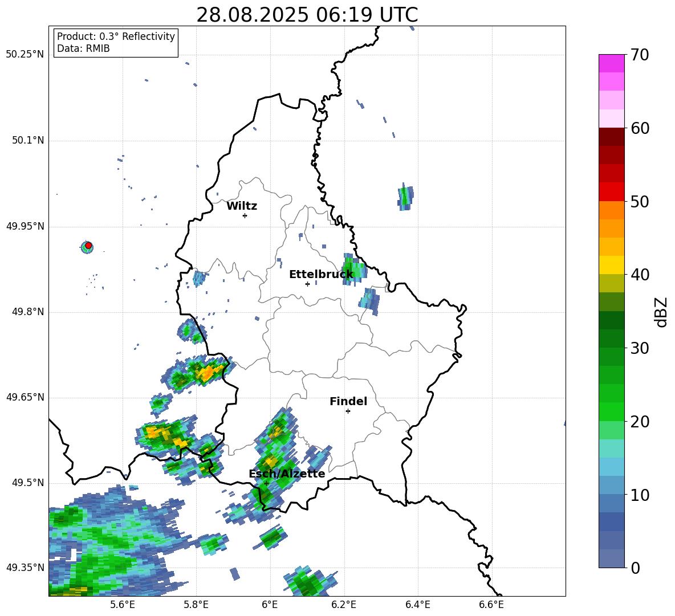Click the 6.6°E longitude label
This screenshot has width=675, height=616.
click(491, 605)
